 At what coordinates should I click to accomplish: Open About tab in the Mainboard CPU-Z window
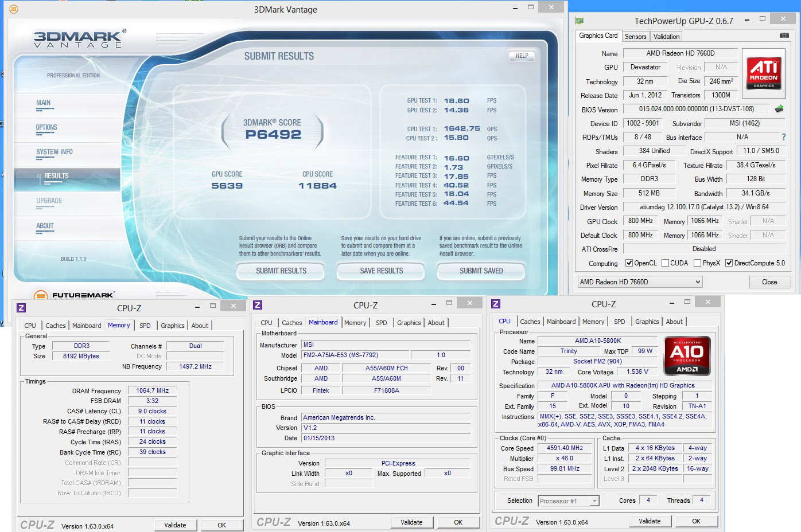[436, 323]
